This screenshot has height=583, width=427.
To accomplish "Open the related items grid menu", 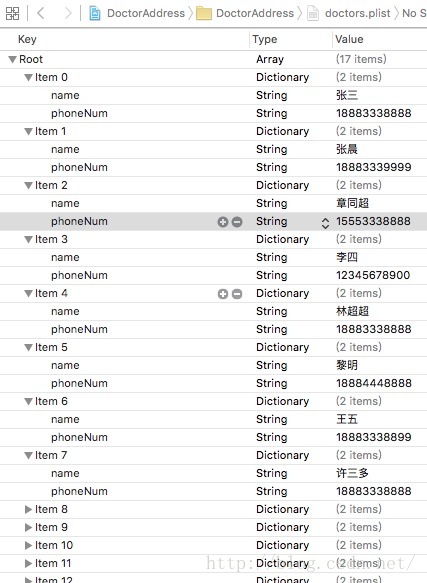I will point(12,14).
